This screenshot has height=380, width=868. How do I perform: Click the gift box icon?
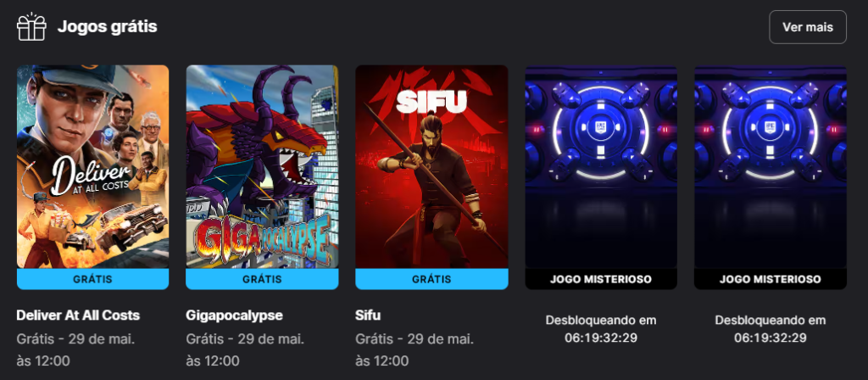[x=31, y=26]
